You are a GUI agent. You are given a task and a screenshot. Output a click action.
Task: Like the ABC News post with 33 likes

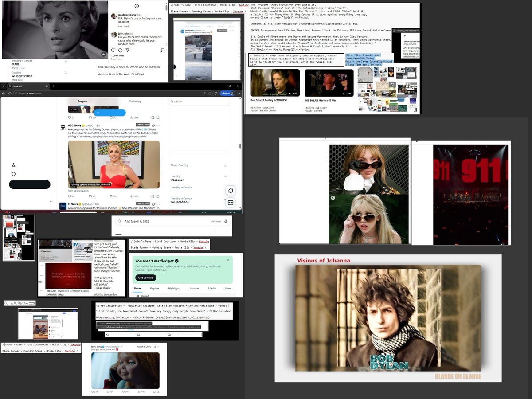113,196
